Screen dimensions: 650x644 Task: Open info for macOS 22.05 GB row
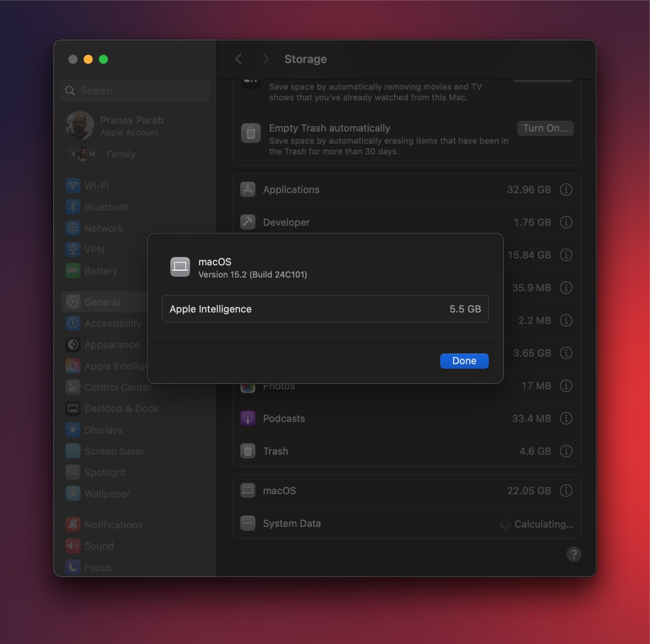pos(566,491)
